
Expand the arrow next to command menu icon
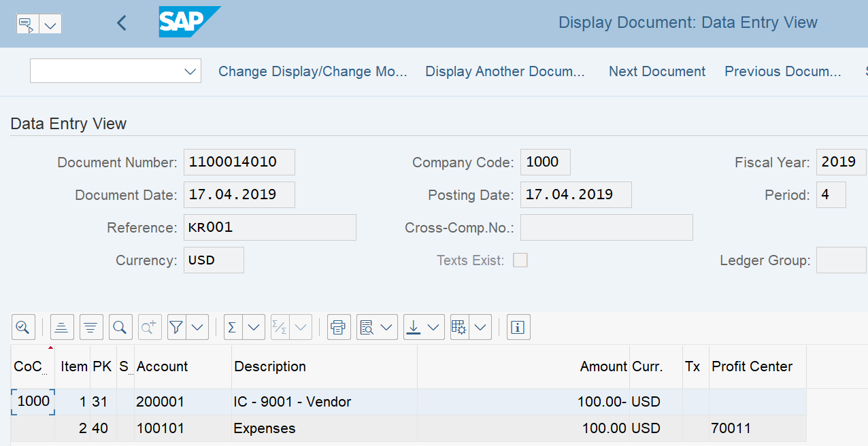coord(50,24)
